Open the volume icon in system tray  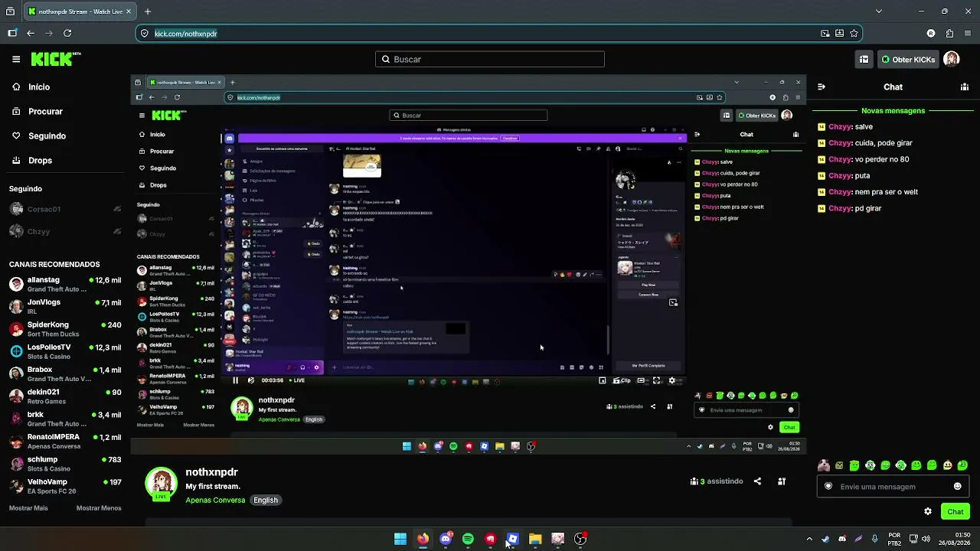[926, 539]
